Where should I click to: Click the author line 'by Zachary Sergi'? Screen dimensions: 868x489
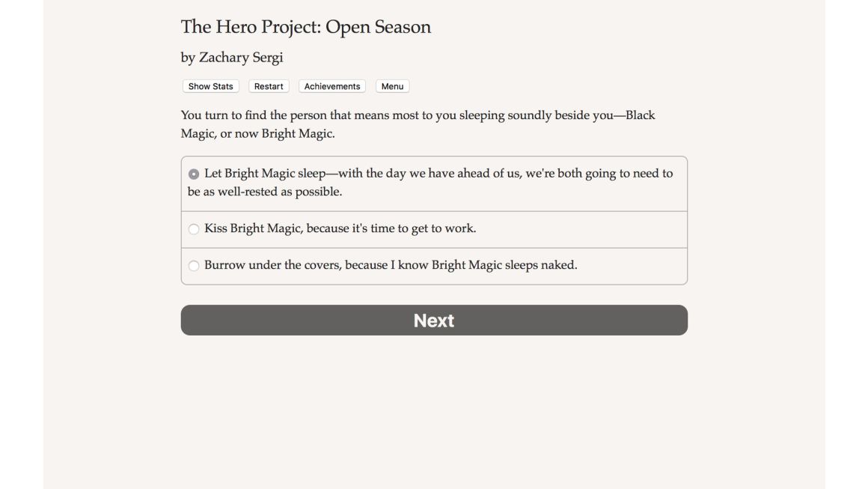coord(232,58)
